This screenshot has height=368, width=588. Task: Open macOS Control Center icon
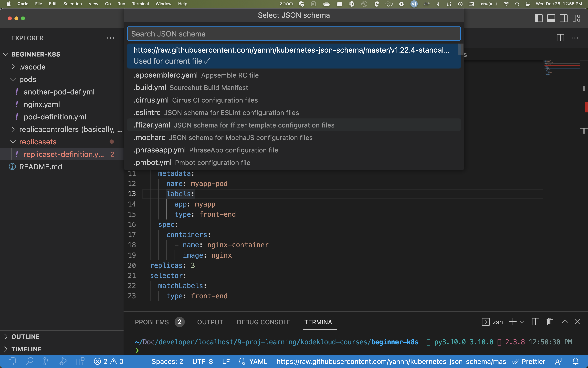pyautogui.click(x=528, y=4)
